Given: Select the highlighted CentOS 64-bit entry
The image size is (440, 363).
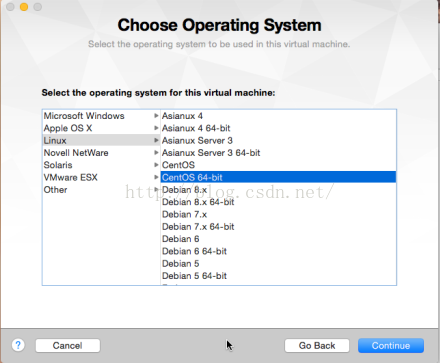Looking at the screenshot, I should [x=278, y=177].
